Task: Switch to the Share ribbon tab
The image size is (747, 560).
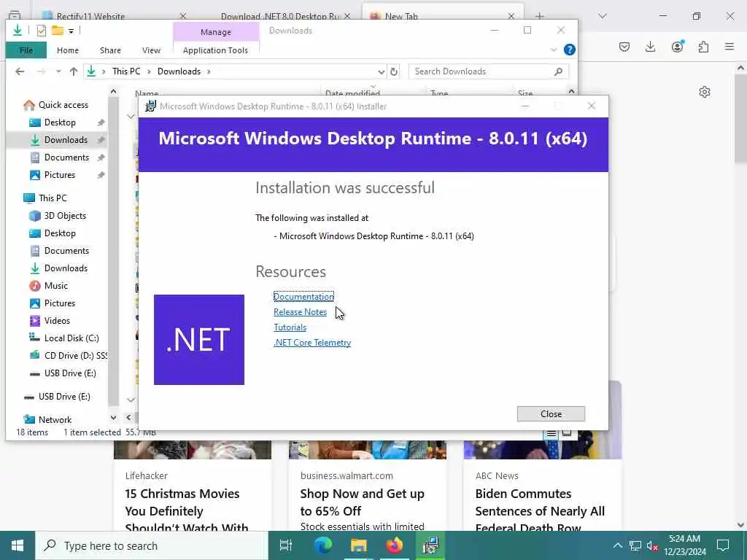Action: point(110,50)
